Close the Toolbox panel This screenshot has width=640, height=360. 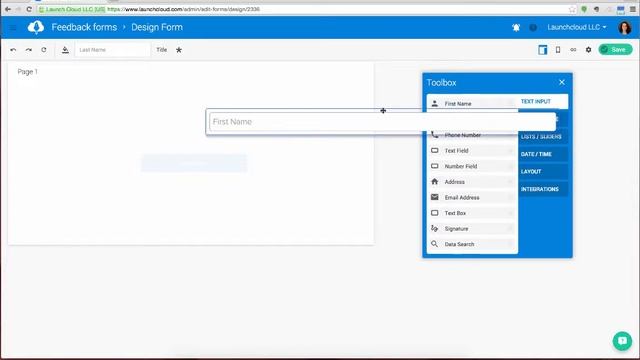(562, 82)
